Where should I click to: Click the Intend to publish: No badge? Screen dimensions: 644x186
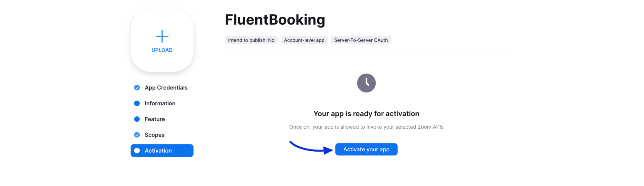(x=251, y=40)
